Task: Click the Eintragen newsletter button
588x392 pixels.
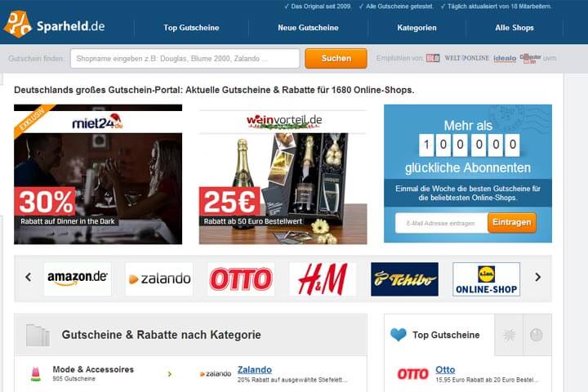Action: click(x=512, y=222)
